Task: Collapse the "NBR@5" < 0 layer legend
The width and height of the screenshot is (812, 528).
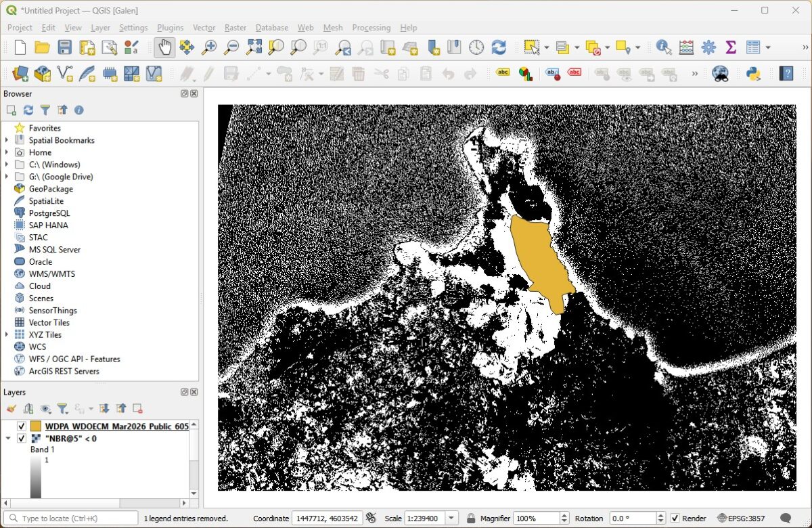Action: [x=7, y=439]
